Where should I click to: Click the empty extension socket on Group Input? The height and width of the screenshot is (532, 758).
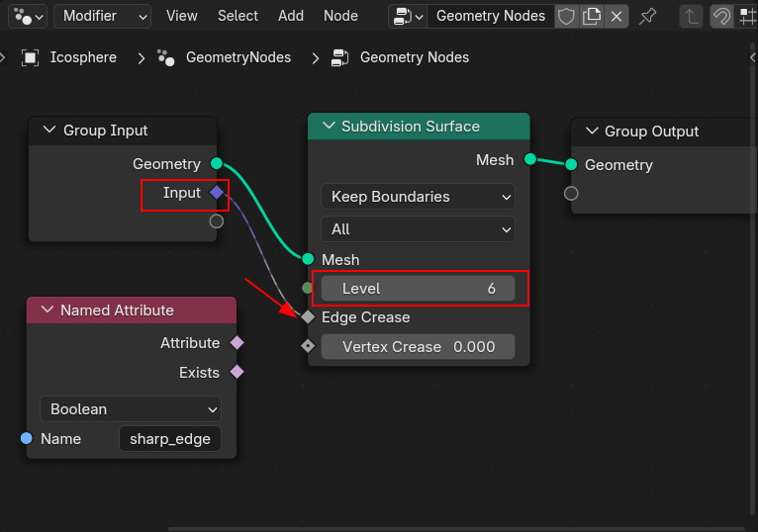(x=217, y=222)
